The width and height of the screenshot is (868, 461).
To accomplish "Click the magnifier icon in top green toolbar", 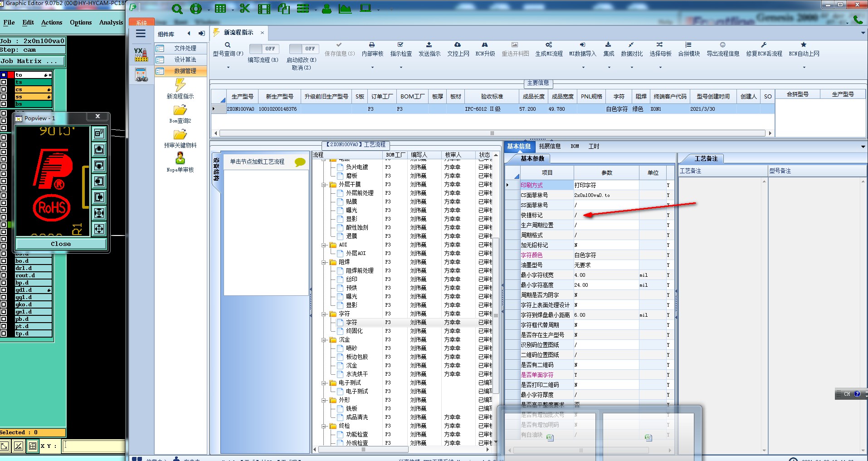I will pos(177,9).
